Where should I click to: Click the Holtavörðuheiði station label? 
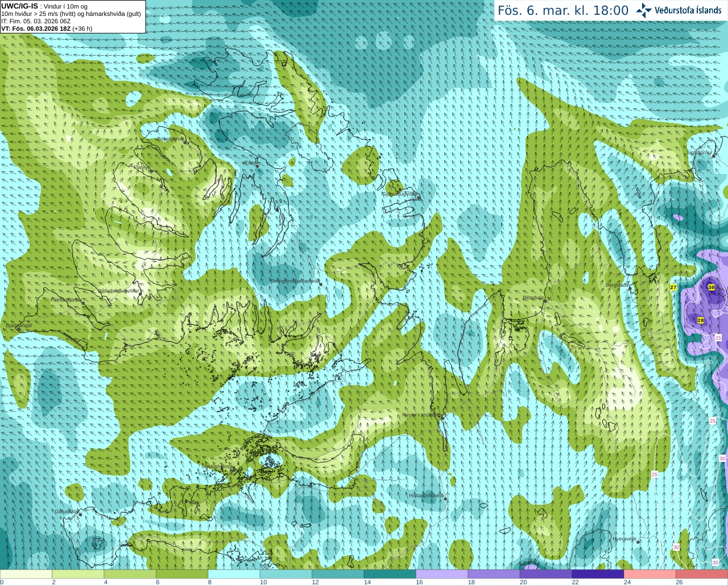coord(427,496)
